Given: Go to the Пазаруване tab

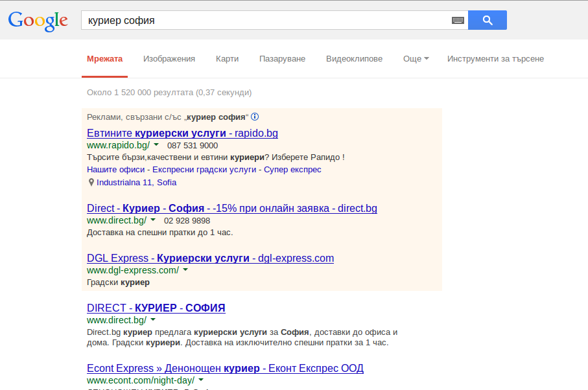Looking at the screenshot, I should coord(282,59).
